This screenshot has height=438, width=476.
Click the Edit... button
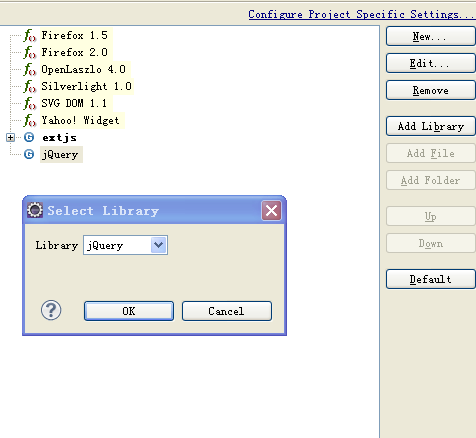(431, 63)
